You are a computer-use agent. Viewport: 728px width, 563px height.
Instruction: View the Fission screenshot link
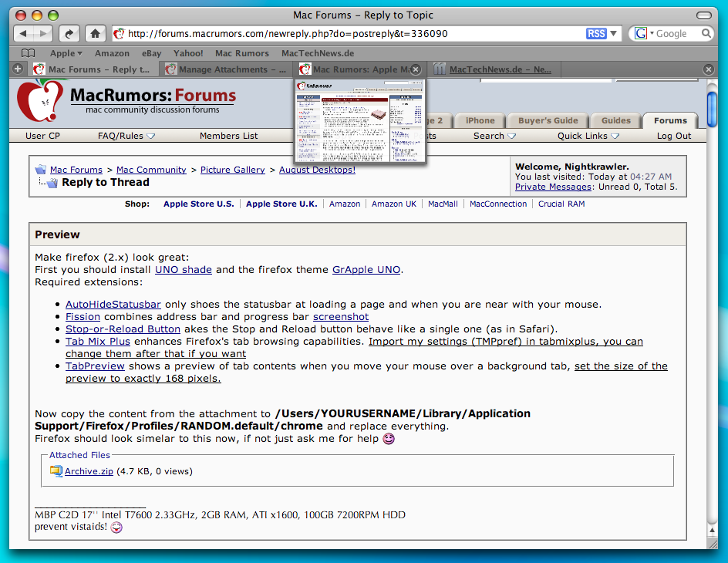tap(341, 316)
